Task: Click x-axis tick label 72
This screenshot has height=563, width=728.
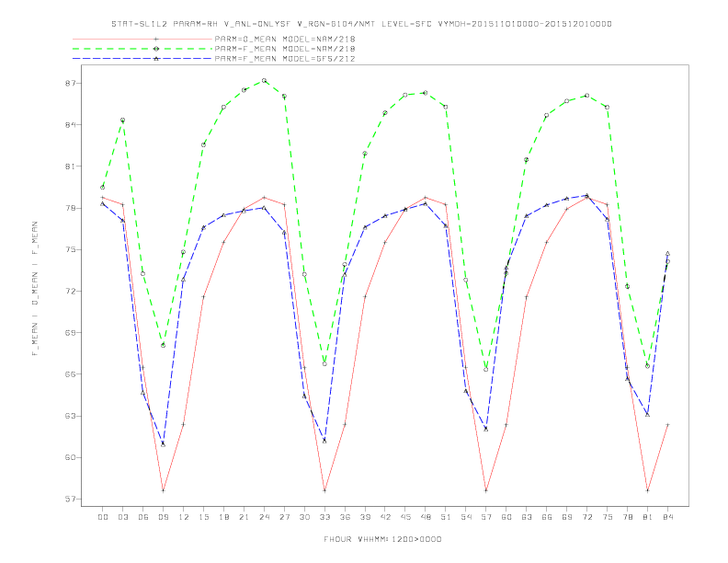Action: [586, 517]
